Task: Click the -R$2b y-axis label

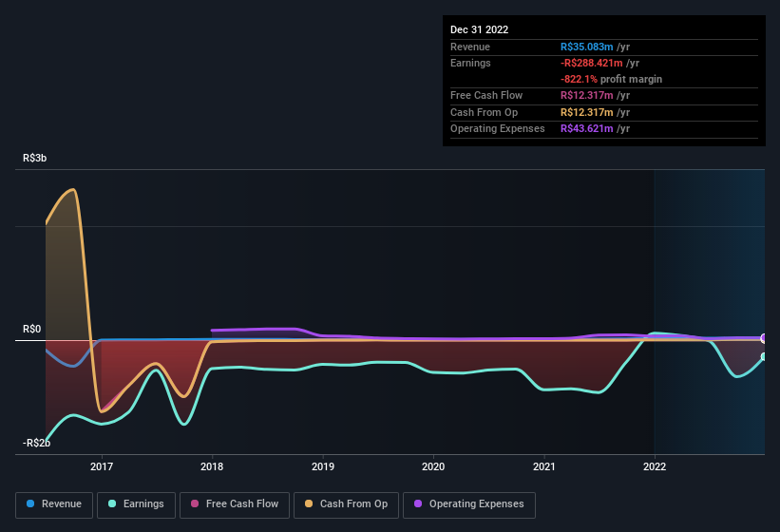Action: click(36, 443)
